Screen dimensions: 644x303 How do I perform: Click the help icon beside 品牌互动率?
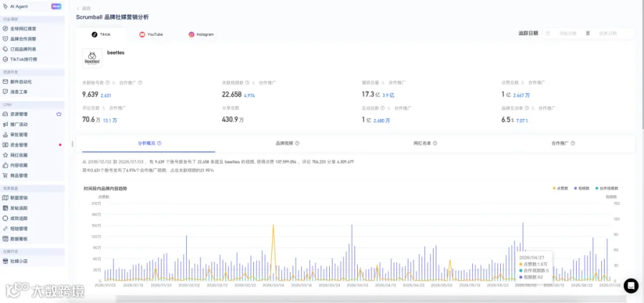click(x=526, y=108)
